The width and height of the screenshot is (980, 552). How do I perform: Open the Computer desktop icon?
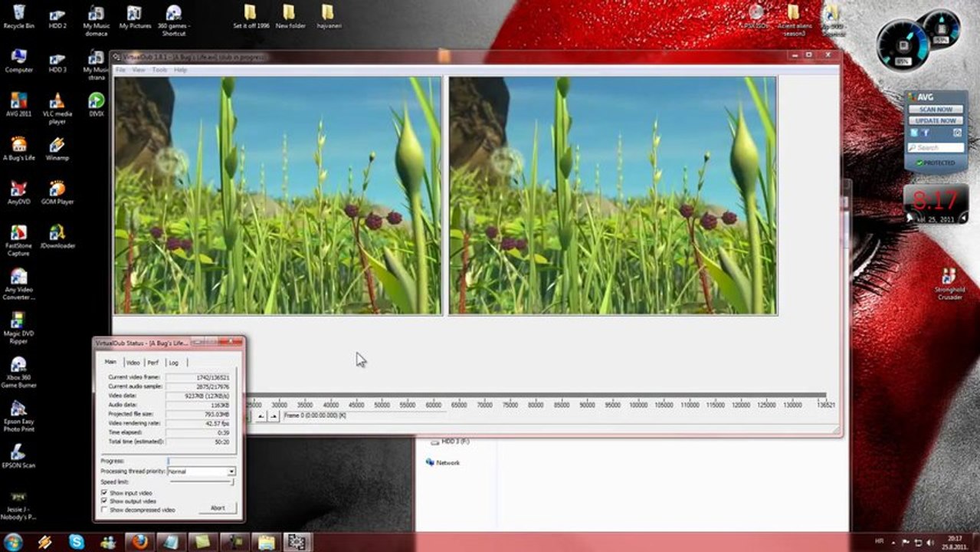point(19,59)
